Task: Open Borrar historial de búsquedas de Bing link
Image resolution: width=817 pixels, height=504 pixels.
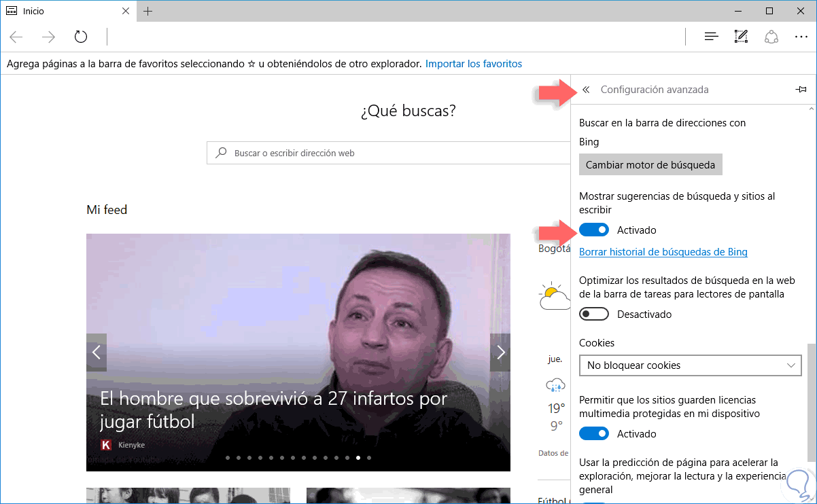Action: (x=663, y=252)
